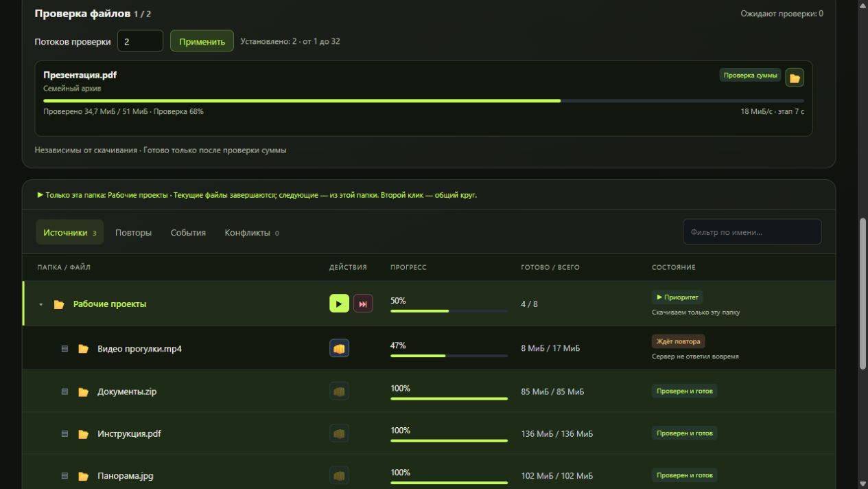Click the page scrollbar up arrow
The width and height of the screenshot is (868, 489).
click(863, 5)
